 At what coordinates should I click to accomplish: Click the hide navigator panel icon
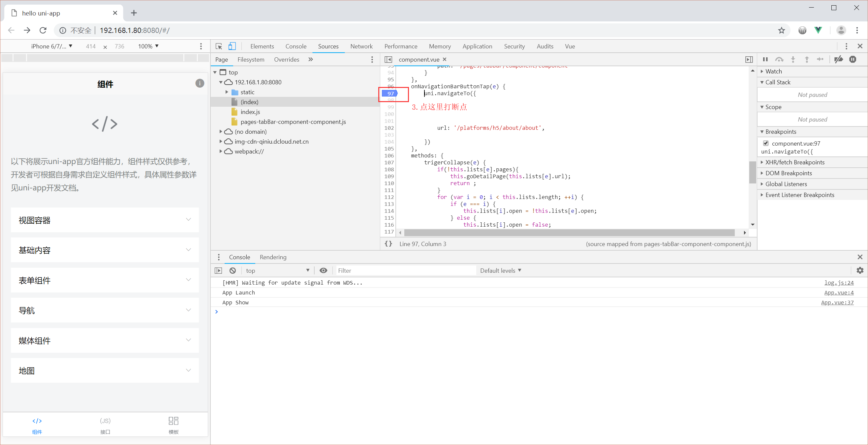tap(388, 59)
